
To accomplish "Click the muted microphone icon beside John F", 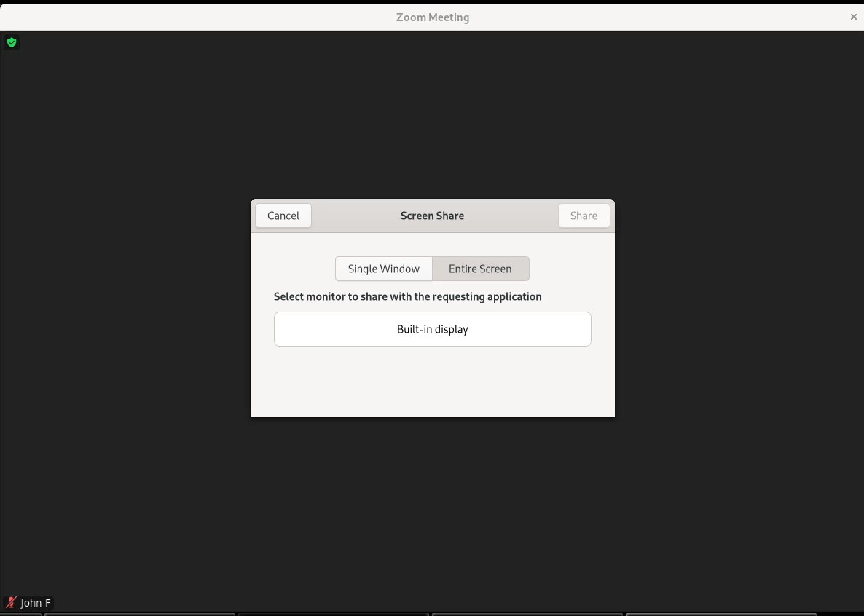I will point(10,602).
